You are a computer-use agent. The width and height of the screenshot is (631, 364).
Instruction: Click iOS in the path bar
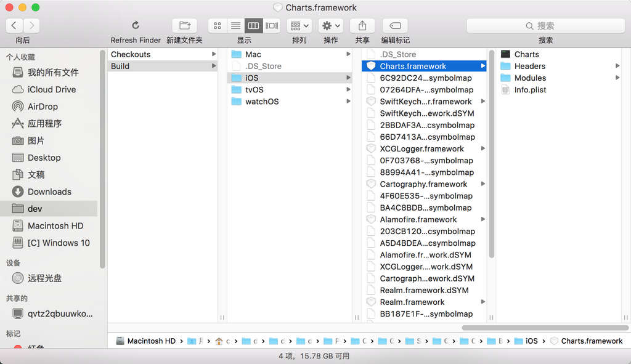pyautogui.click(x=526, y=341)
